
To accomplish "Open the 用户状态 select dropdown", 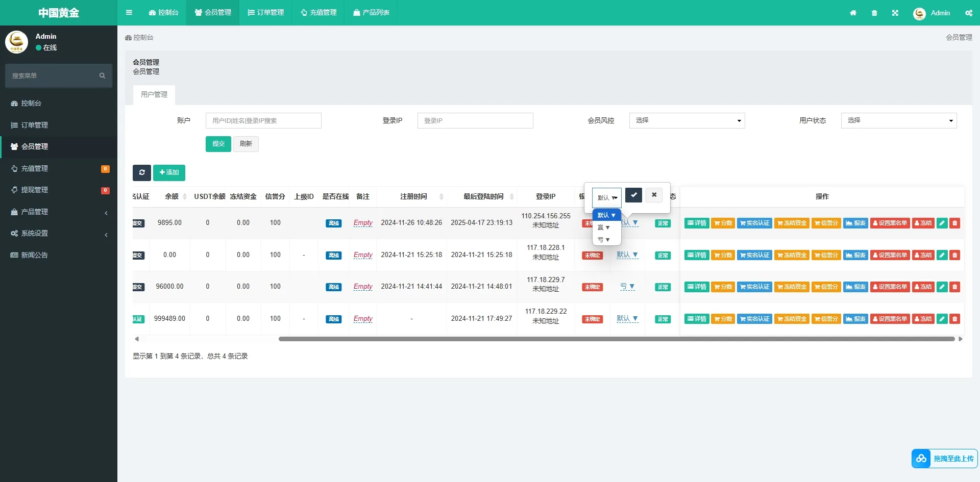I will (x=898, y=120).
